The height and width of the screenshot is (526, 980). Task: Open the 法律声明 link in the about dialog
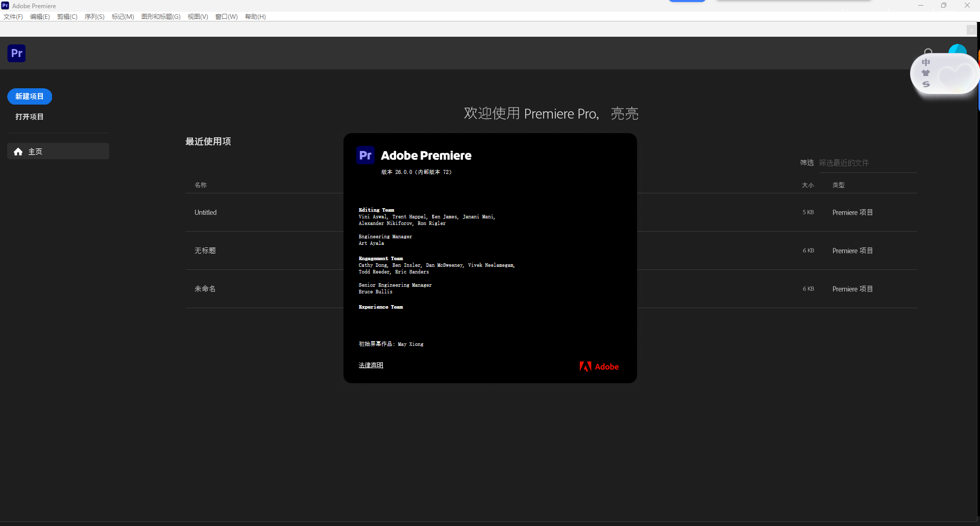pos(371,365)
